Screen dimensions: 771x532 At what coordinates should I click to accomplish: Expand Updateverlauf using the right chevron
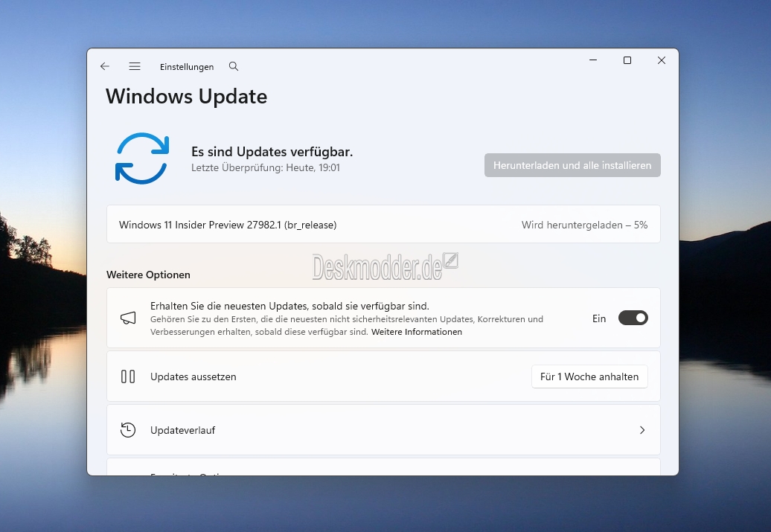point(642,430)
